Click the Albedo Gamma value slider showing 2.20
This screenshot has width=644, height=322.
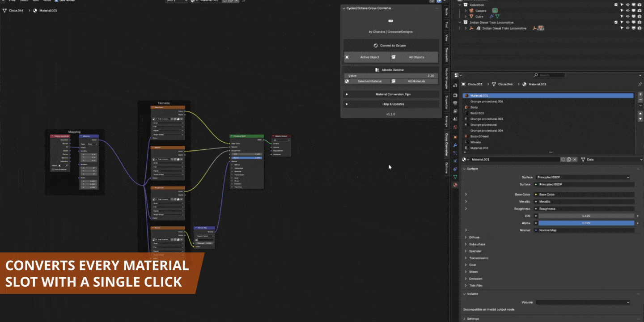coord(391,75)
